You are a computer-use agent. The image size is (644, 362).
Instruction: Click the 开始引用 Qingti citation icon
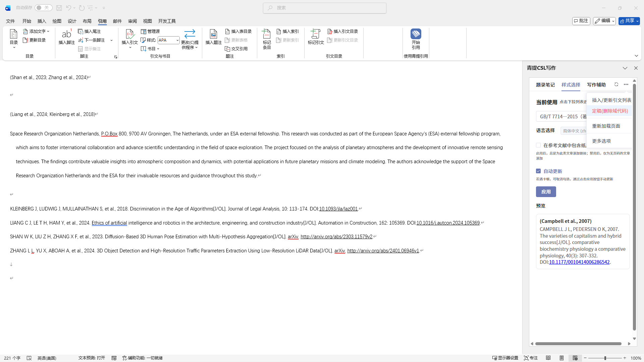(x=416, y=34)
